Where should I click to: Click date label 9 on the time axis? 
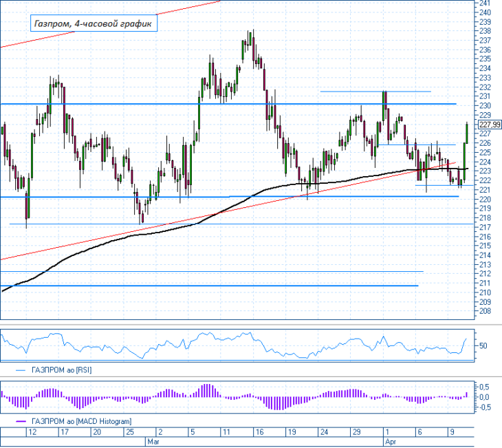tap(452, 432)
